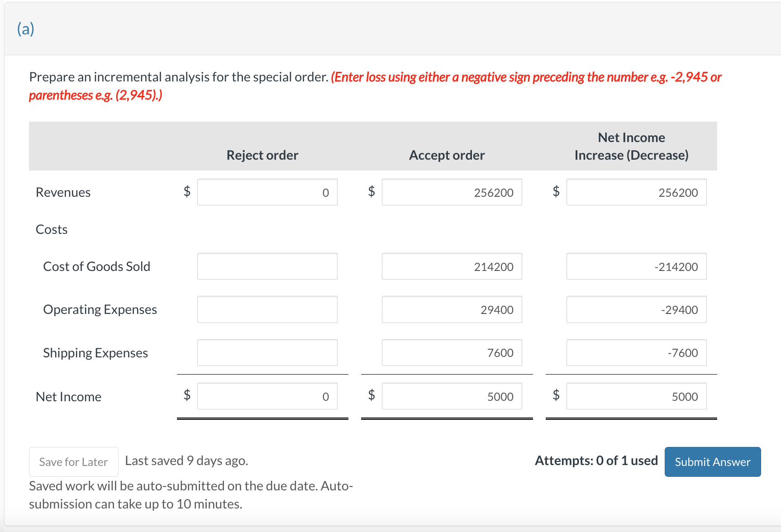781x532 pixels.
Task: Click the -7600 Shipping Expenses field
Action: click(x=636, y=352)
